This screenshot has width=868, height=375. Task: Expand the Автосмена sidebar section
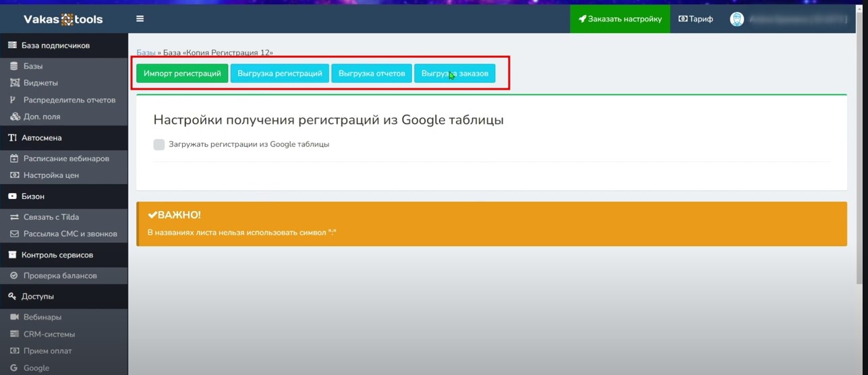point(41,138)
